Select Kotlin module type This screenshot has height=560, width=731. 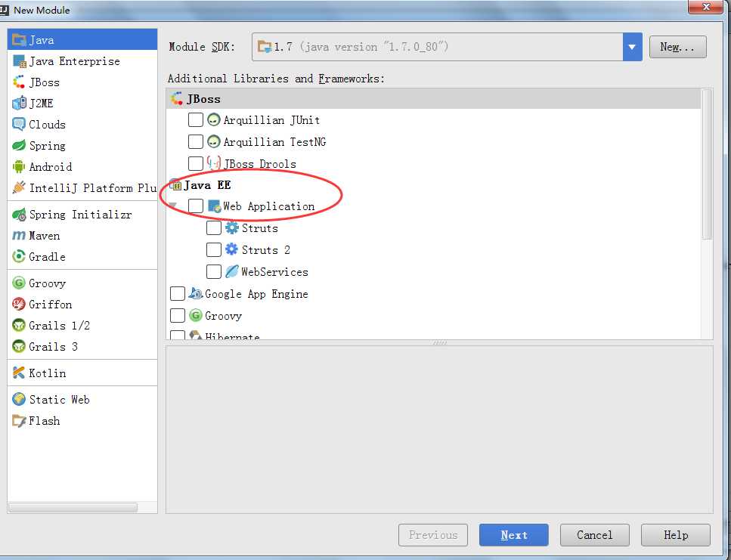(x=82, y=373)
